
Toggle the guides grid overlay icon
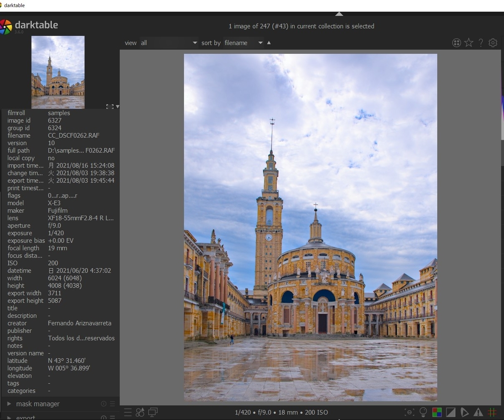[x=492, y=412]
